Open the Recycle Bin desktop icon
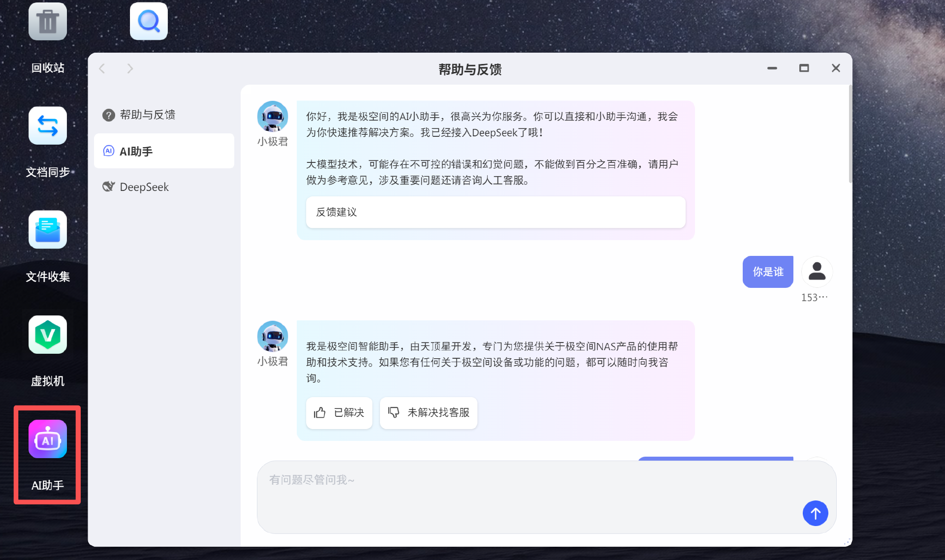This screenshot has height=560, width=945. tap(48, 22)
